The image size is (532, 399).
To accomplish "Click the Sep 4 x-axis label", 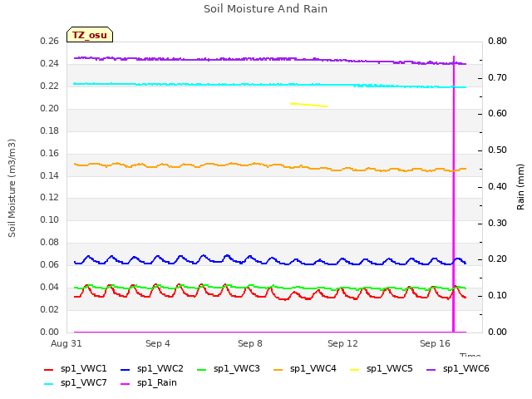I will [158, 343].
